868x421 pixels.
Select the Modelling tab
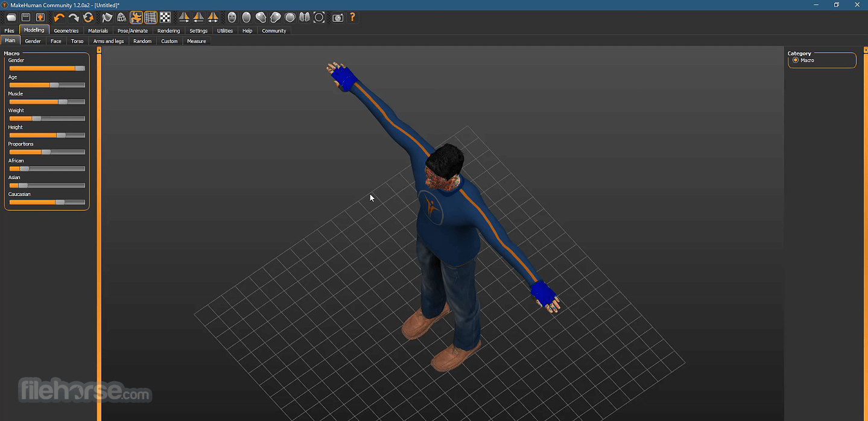click(x=34, y=30)
